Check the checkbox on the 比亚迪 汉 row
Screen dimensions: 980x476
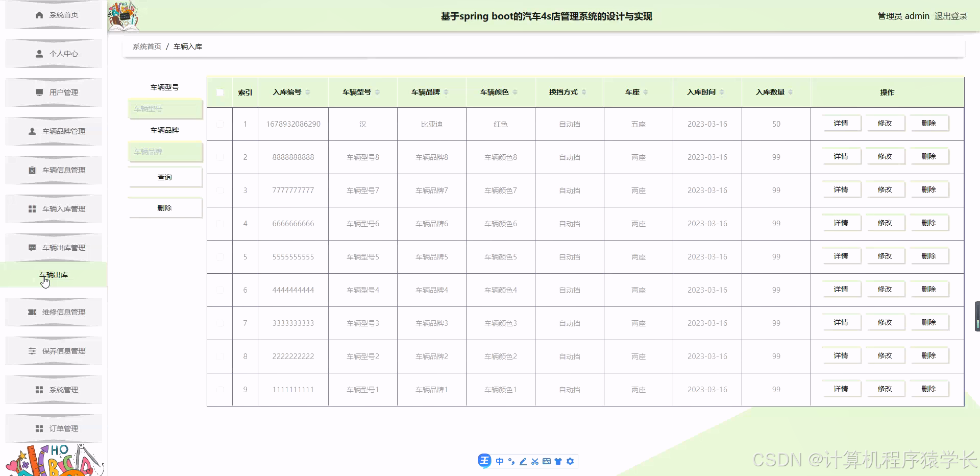tap(220, 124)
